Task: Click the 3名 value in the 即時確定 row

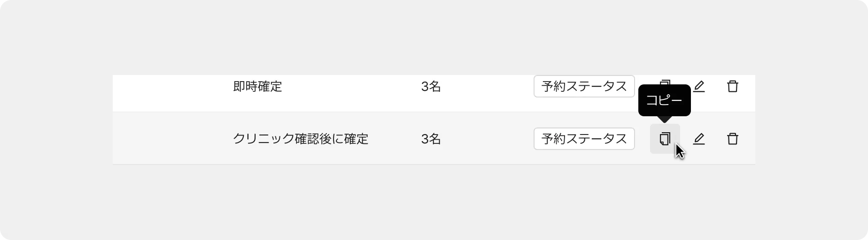Action: pos(431,86)
